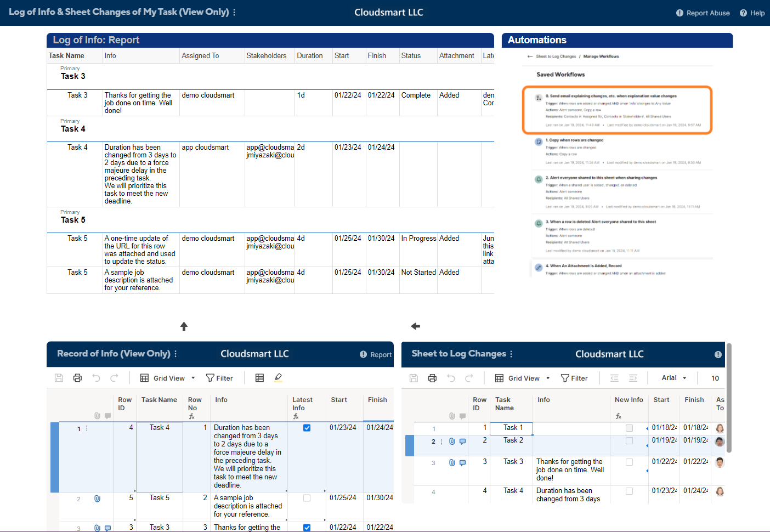Image resolution: width=770 pixels, height=532 pixels.
Task: Click Task 1 assignee avatar
Action: (720, 428)
